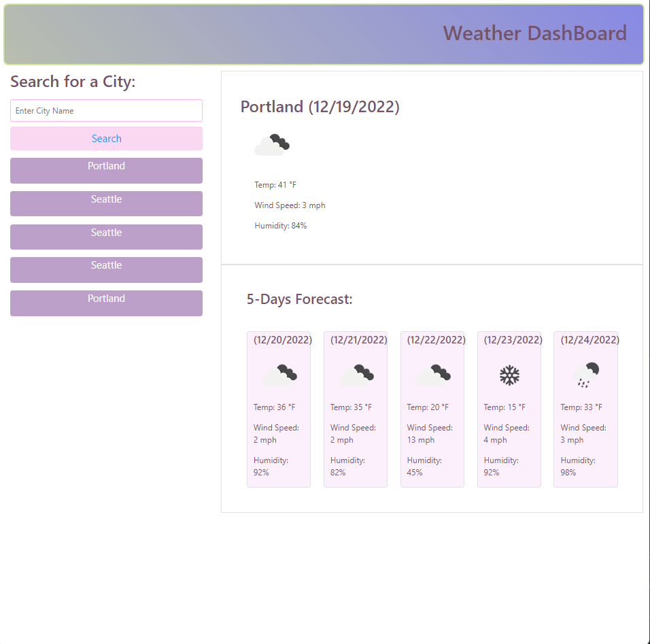Click the snowflake icon on 12/23/2022 card
Image resolution: width=650 pixels, height=644 pixels.
(509, 375)
